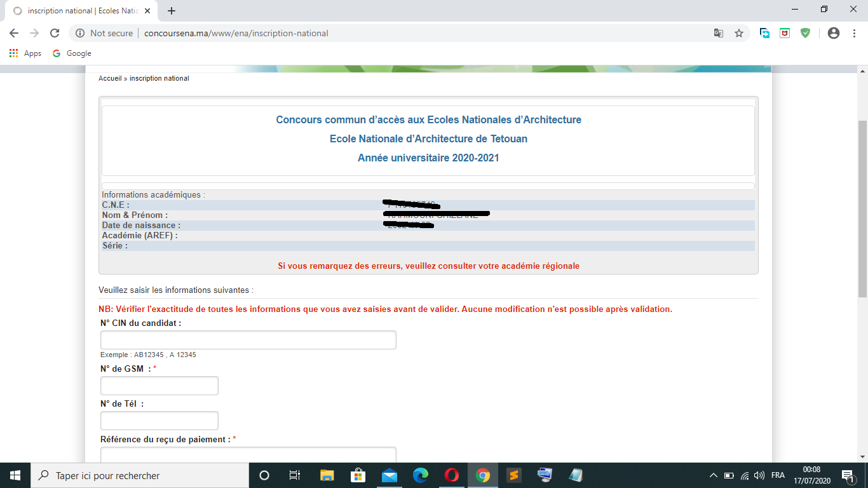Focus the N° de GSM input field
This screenshot has width=868, height=488.
(x=159, y=386)
